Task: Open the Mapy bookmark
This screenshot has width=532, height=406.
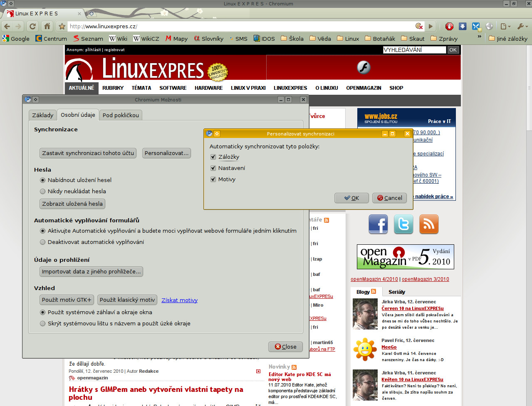Action: (x=176, y=39)
